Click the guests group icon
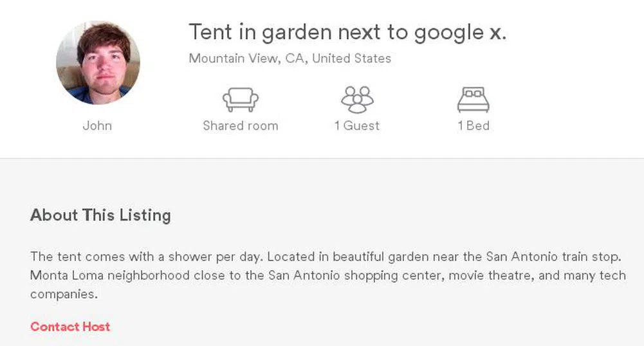Viewport: 644px width, 346px height. pos(357,100)
